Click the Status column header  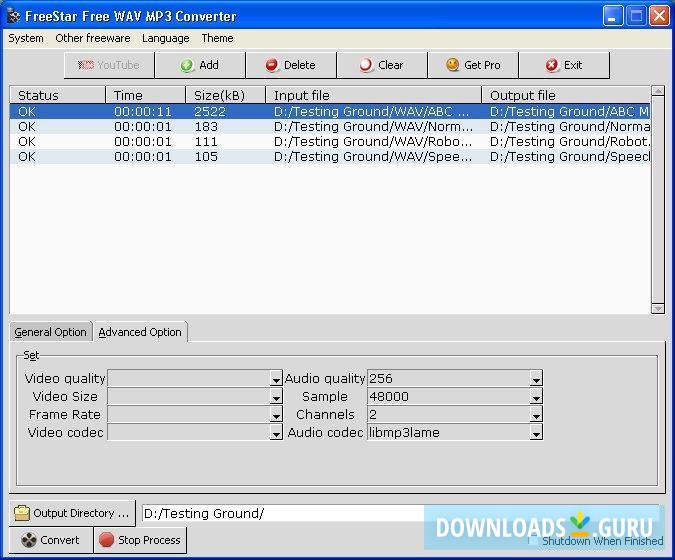click(57, 95)
